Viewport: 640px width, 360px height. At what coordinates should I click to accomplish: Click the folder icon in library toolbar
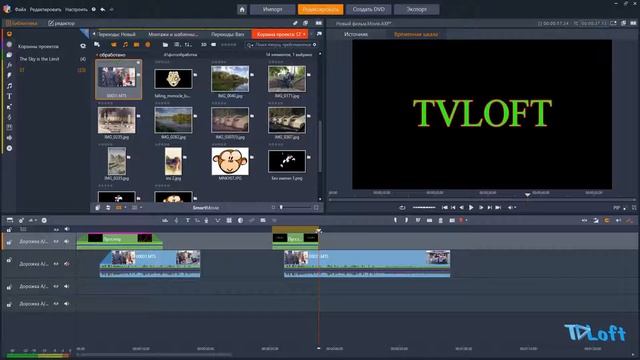(165, 44)
